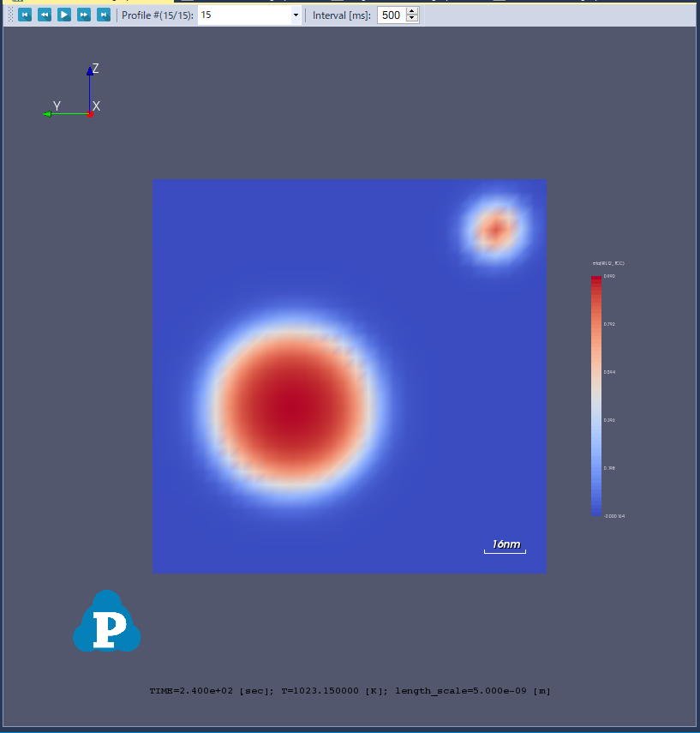Click the small precipitate in upper right

[x=494, y=228]
